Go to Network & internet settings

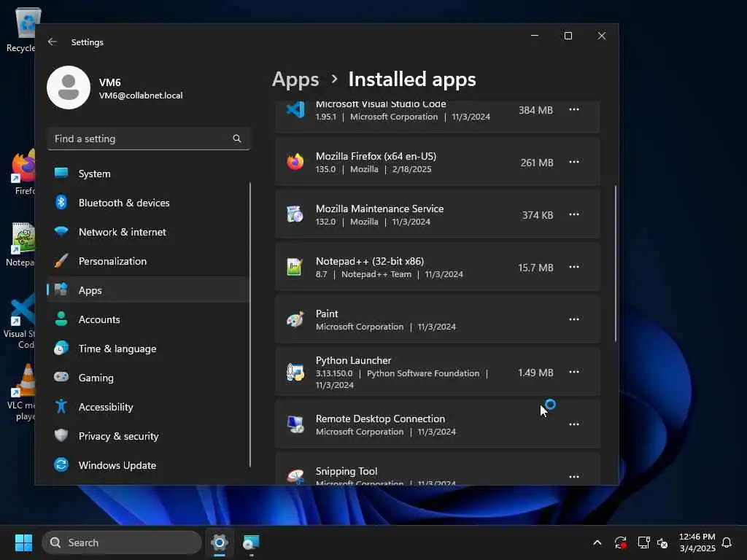pos(149,232)
